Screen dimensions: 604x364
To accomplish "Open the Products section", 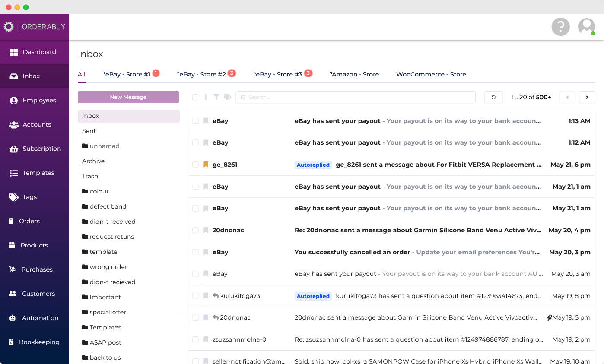I will 35,245.
